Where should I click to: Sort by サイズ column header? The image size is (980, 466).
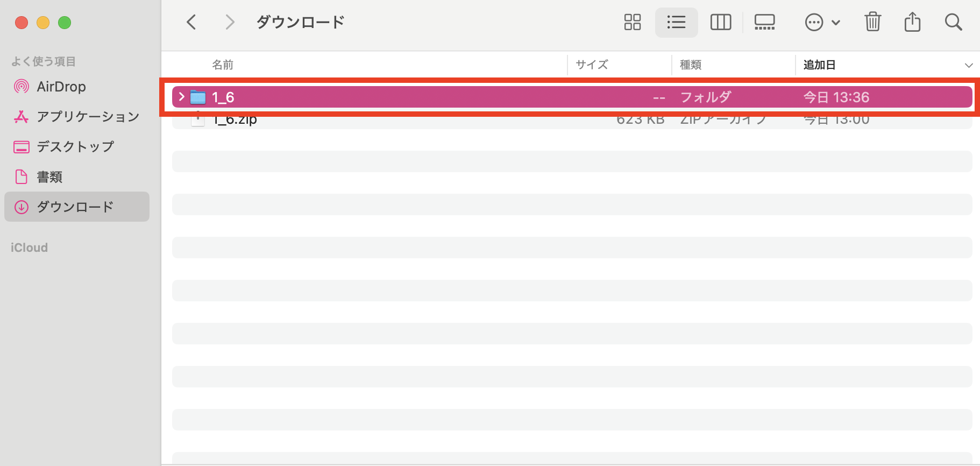[592, 65]
